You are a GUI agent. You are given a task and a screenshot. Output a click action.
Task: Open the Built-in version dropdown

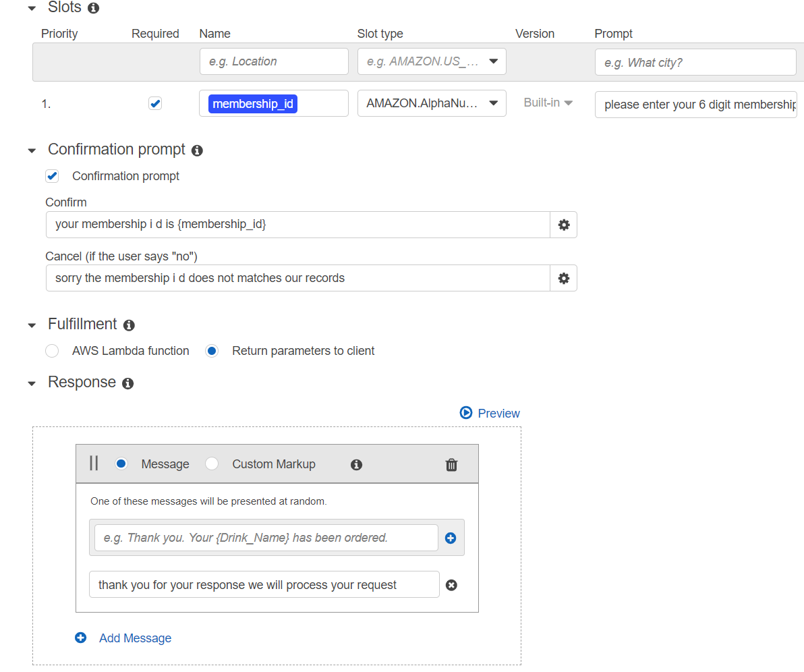[x=548, y=103]
